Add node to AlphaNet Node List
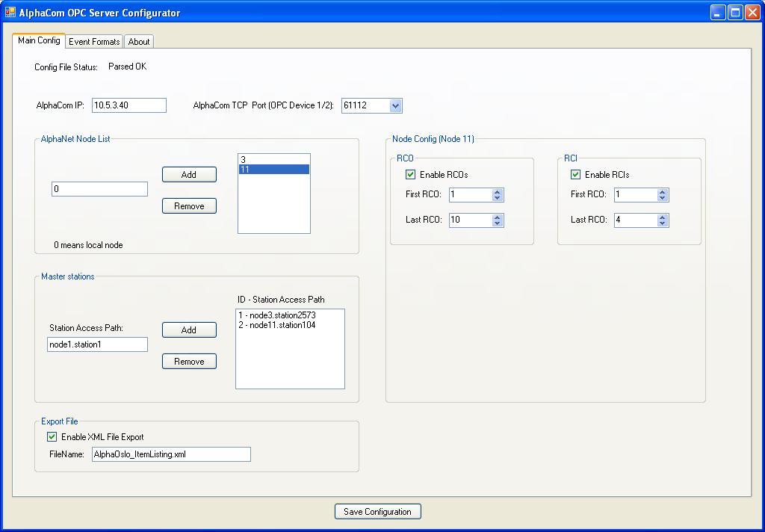 189,174
